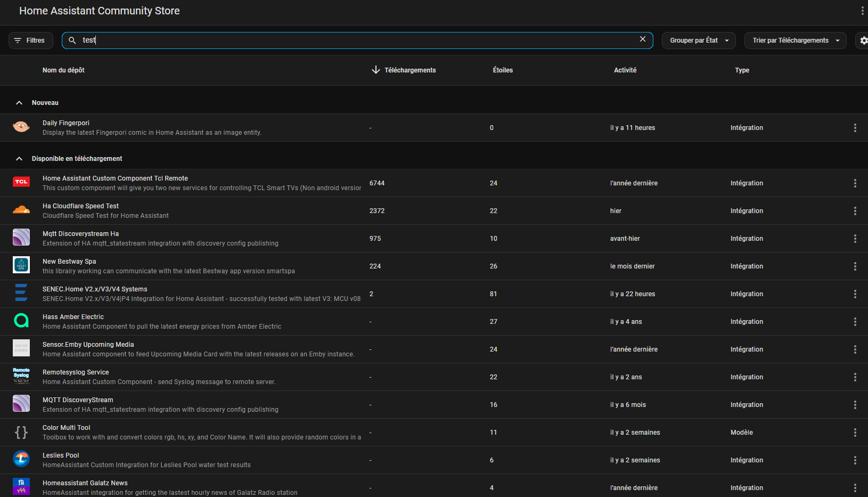868x497 pixels.
Task: Collapse the Disponible en téléchargement group
Action: (19, 159)
